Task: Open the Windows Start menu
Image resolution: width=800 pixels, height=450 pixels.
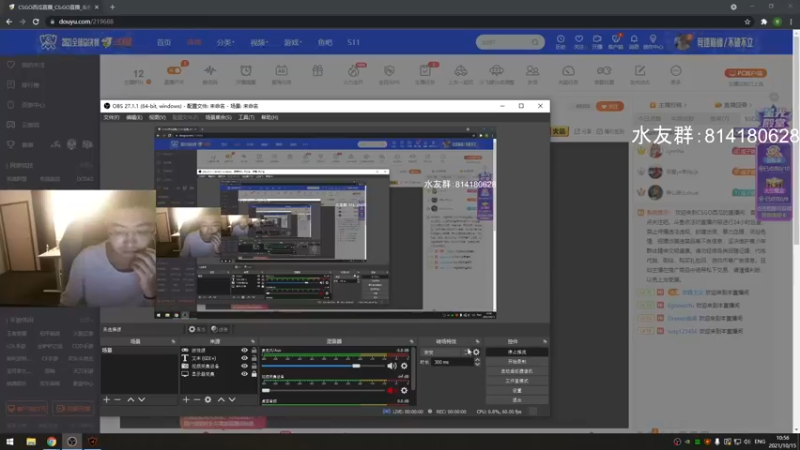Action: coord(10,441)
